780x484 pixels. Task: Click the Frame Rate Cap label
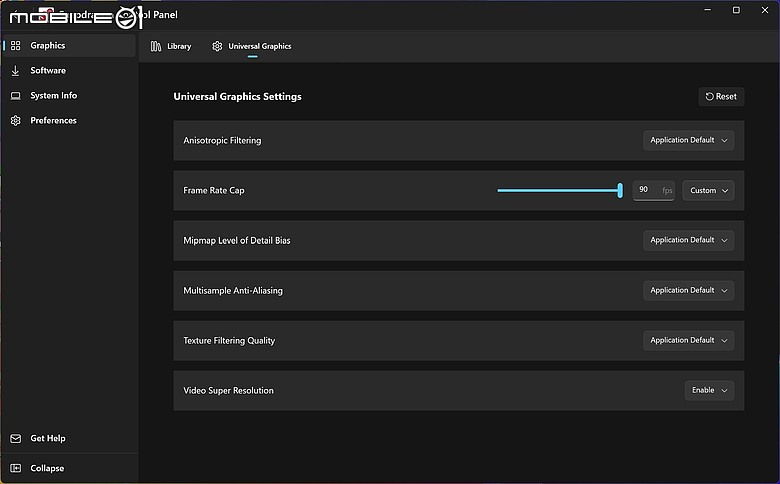(214, 191)
